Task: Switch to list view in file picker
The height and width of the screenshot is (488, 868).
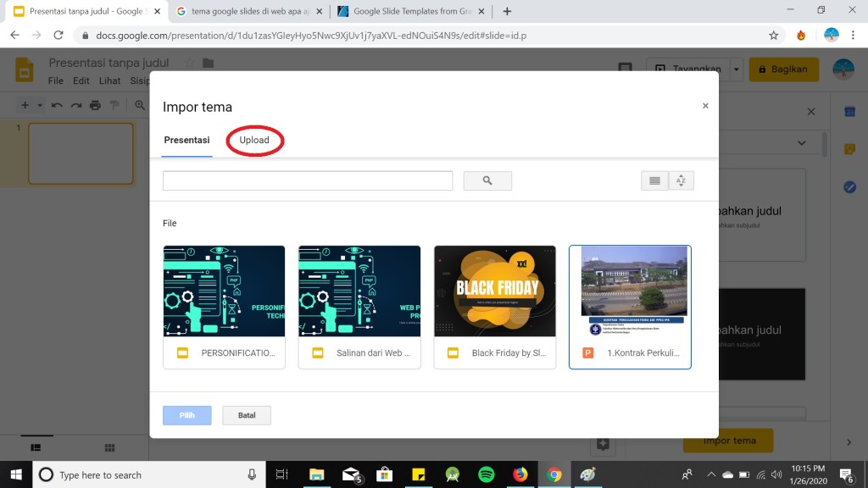Action: pyautogui.click(x=654, y=180)
